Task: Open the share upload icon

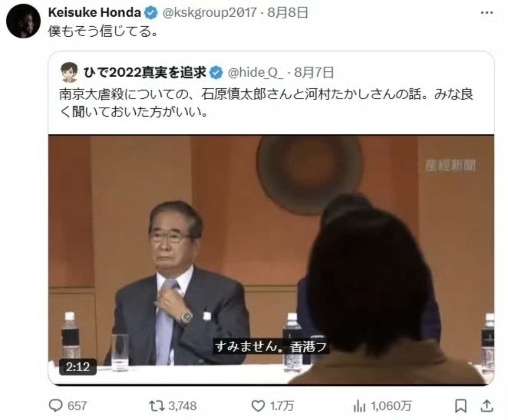Action: 487,405
